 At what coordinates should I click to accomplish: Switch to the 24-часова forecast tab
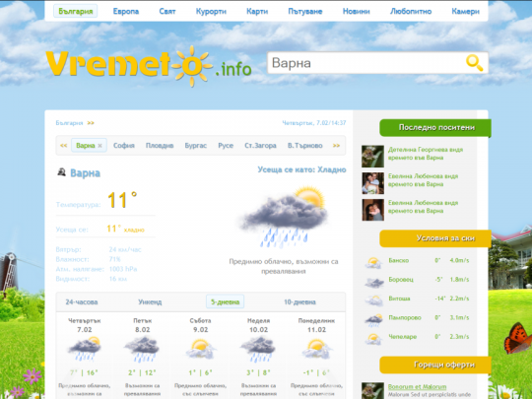(x=82, y=302)
